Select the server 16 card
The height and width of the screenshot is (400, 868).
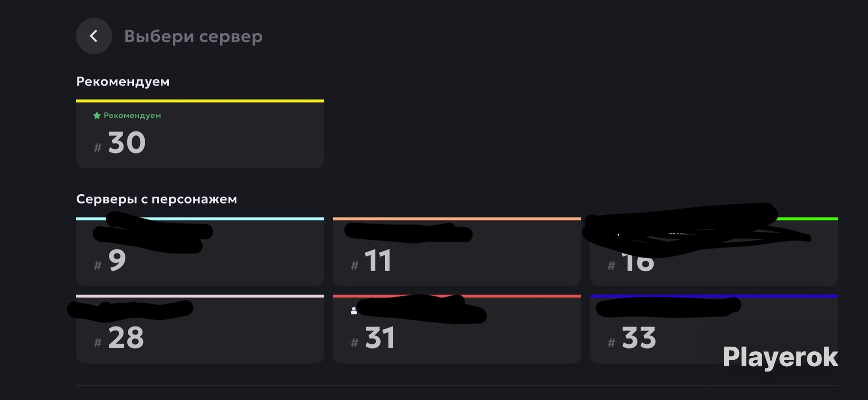[714, 251]
